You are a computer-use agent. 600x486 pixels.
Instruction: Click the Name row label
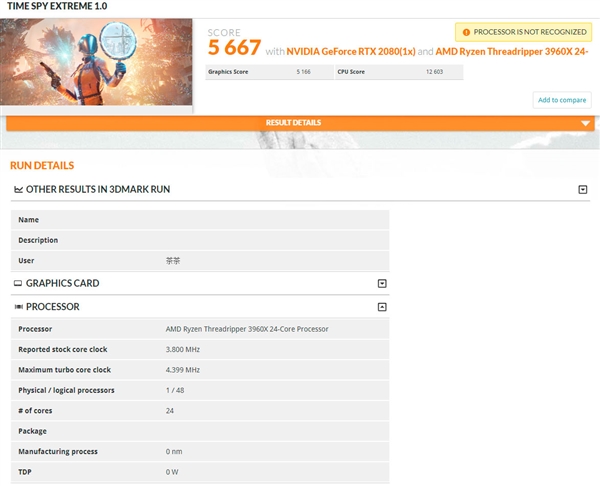(29, 220)
